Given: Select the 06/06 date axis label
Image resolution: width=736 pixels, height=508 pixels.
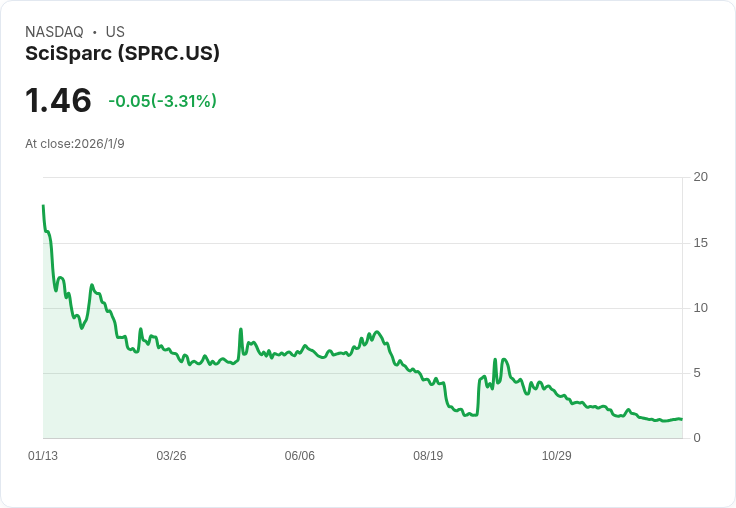Looking at the screenshot, I should tap(300, 456).
